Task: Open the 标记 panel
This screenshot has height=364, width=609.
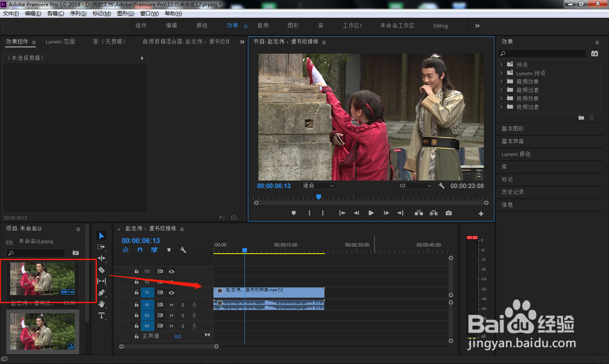Action: 507,179
